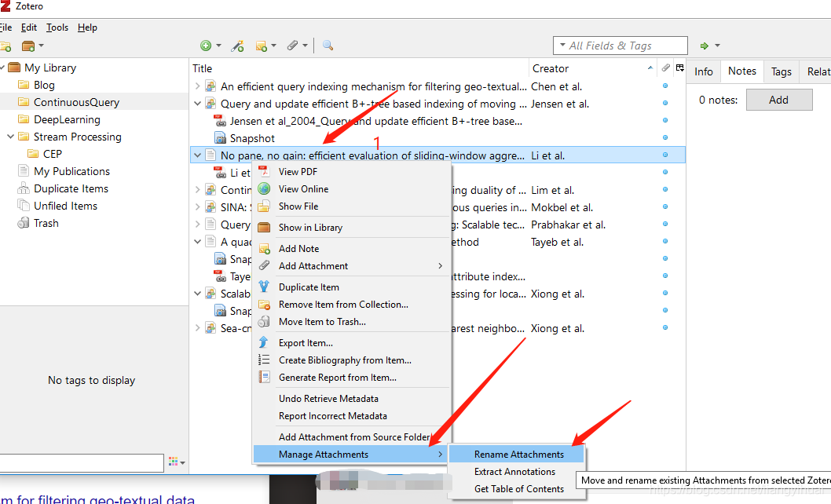
Task: Switch to the Notes tab
Action: pyautogui.click(x=742, y=71)
